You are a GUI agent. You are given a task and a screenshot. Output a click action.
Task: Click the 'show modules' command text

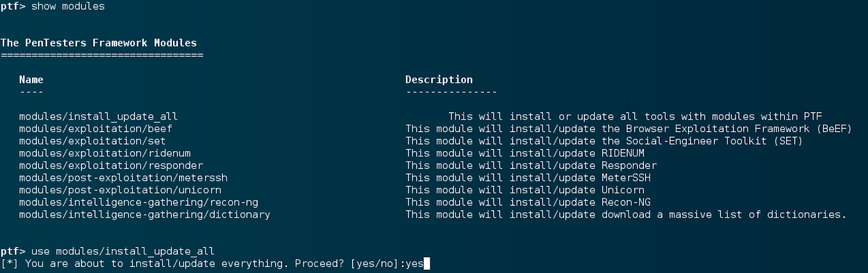(x=68, y=6)
